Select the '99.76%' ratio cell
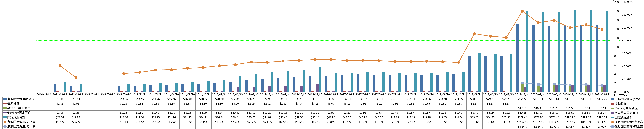Viewport: 644px width, 129px height. point(570,122)
